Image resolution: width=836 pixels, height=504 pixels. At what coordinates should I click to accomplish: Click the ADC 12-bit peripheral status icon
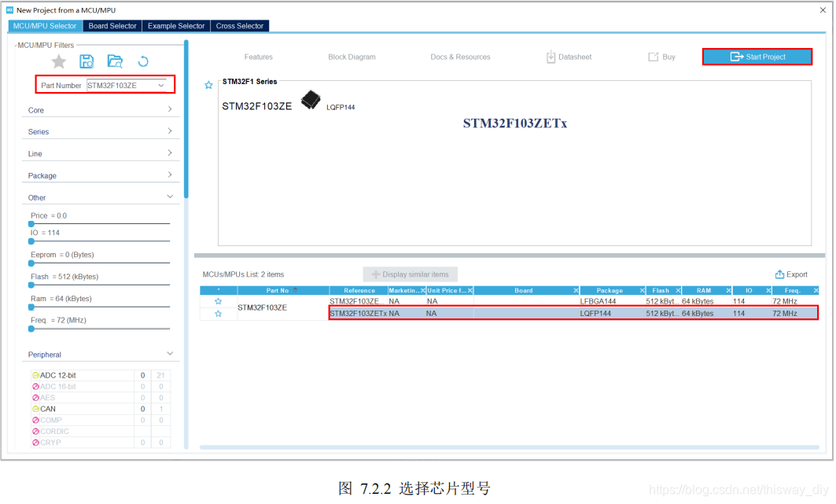coord(35,375)
